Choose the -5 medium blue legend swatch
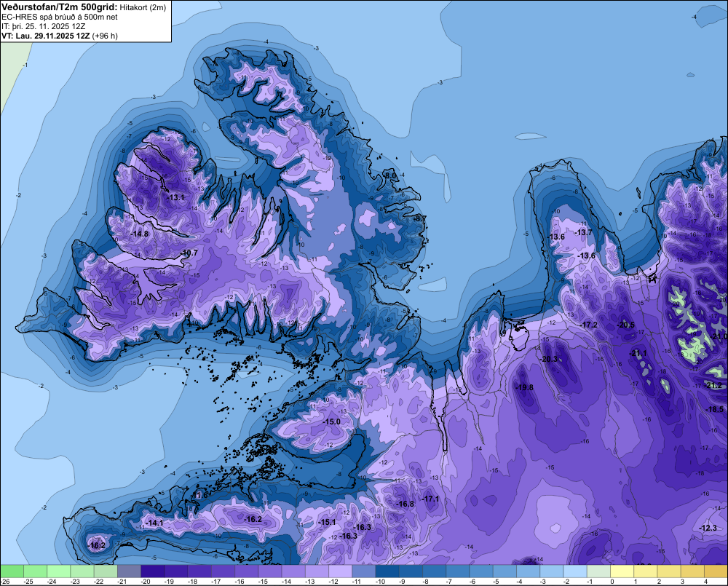Screen dimensions: 728x586 pyautogui.click(x=505, y=571)
